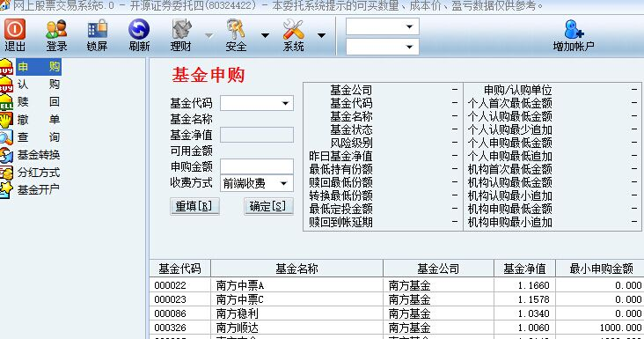The image size is (644, 339).
Task: Open the 安全 security keys icon
Action: tap(236, 29)
